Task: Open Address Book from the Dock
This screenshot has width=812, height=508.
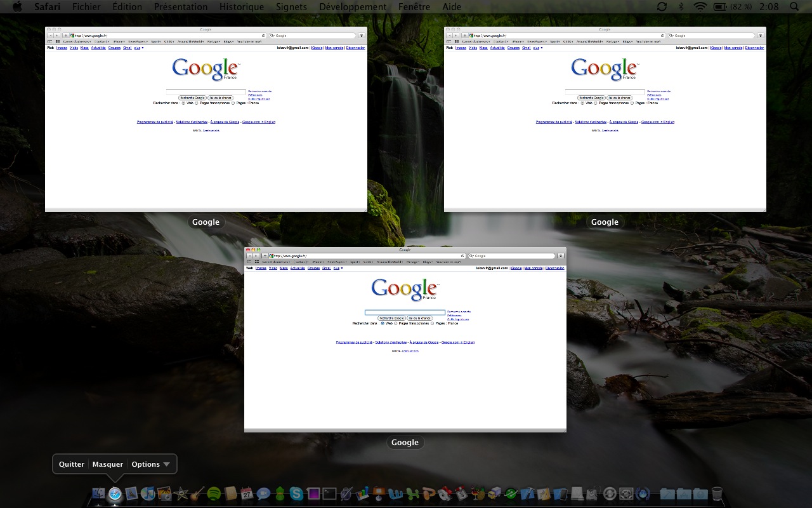Action: click(230, 493)
